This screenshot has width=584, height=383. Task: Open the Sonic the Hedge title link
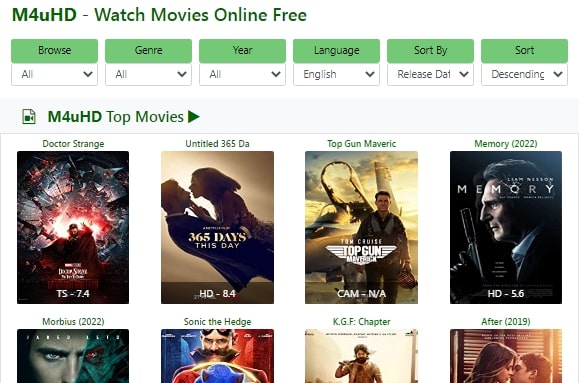pyautogui.click(x=218, y=322)
